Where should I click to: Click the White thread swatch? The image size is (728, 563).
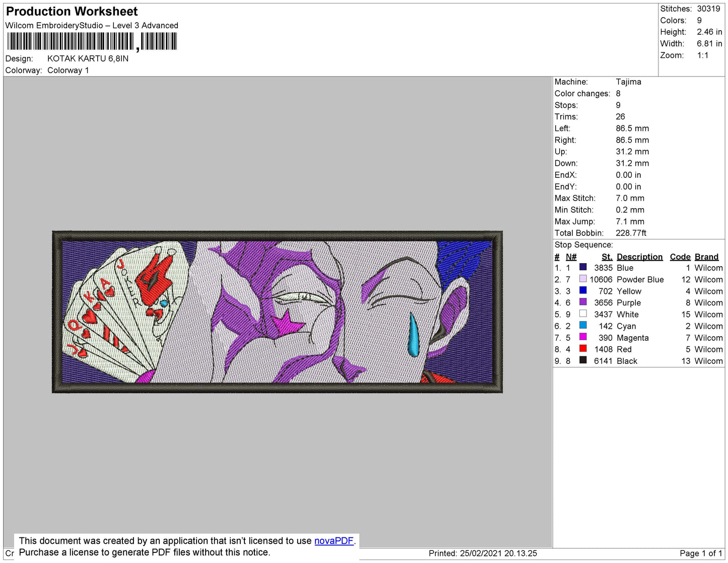click(583, 314)
